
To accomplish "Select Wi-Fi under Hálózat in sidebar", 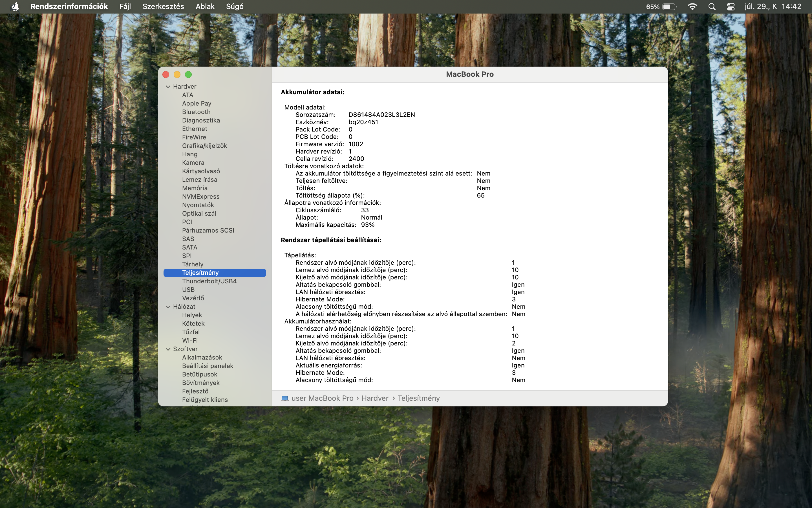I will tap(215, 340).
